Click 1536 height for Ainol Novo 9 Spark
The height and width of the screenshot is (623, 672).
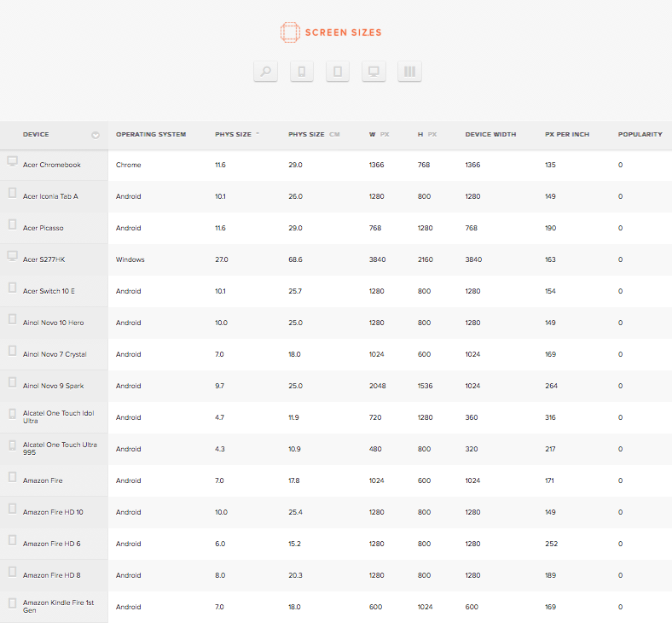pos(426,386)
